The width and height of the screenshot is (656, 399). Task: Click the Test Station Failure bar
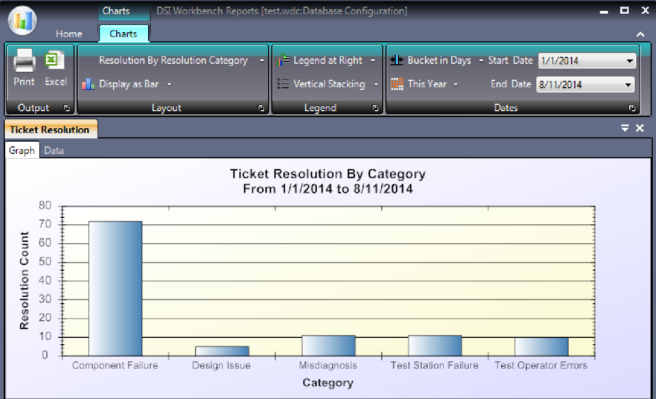[x=435, y=345]
